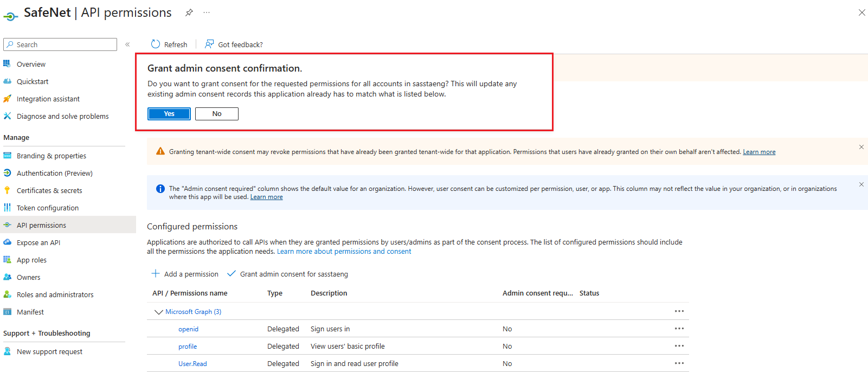Collapse the sidebar using the double chevron

[x=127, y=44]
